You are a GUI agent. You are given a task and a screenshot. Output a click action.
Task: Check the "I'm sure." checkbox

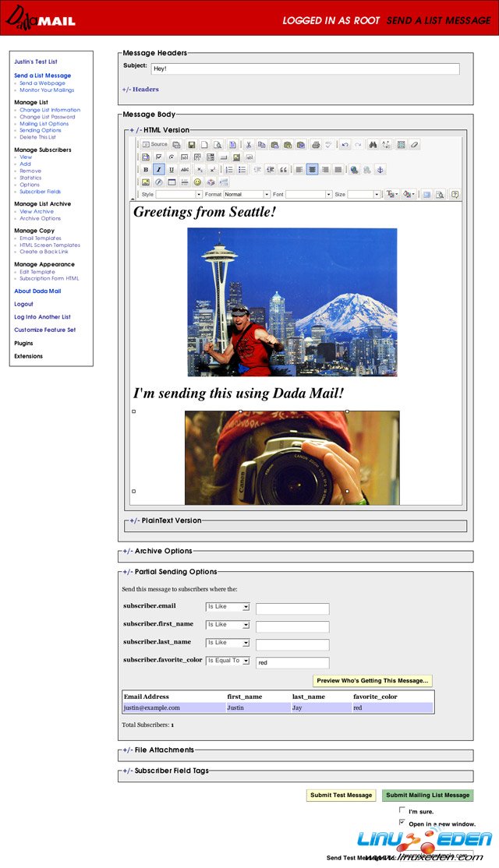[x=402, y=810]
